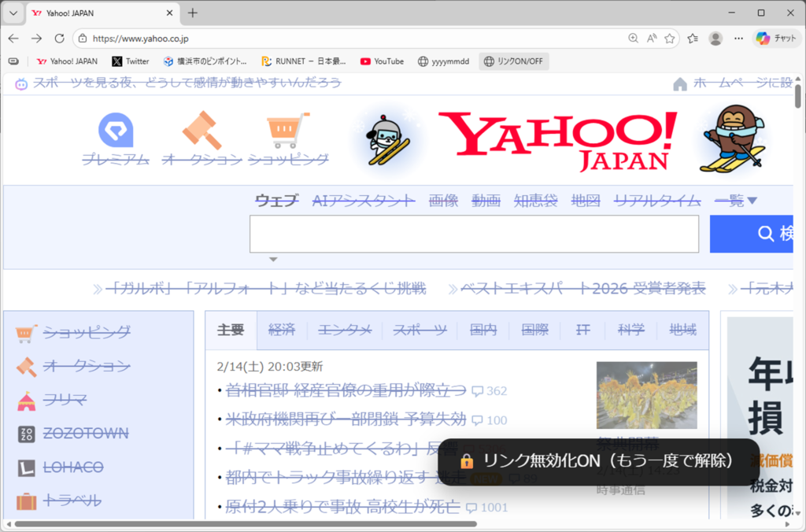Image resolution: width=806 pixels, height=532 pixels.
Task: Open the オークション gavel icon
Action: pyautogui.click(x=200, y=131)
